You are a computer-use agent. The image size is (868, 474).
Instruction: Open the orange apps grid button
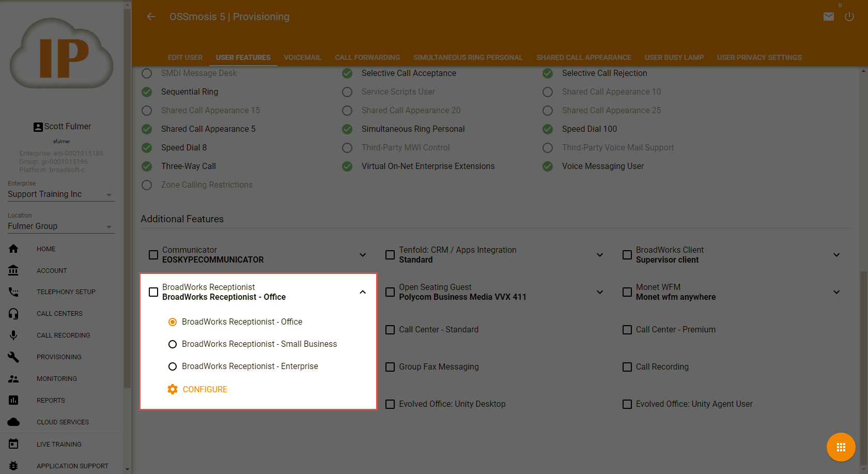click(x=841, y=447)
